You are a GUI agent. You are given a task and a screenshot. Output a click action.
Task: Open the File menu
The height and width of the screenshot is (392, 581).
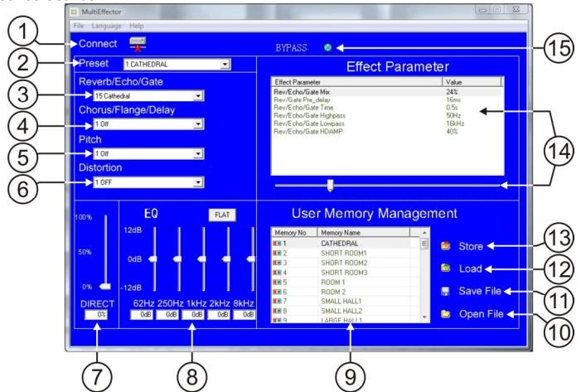(x=79, y=26)
